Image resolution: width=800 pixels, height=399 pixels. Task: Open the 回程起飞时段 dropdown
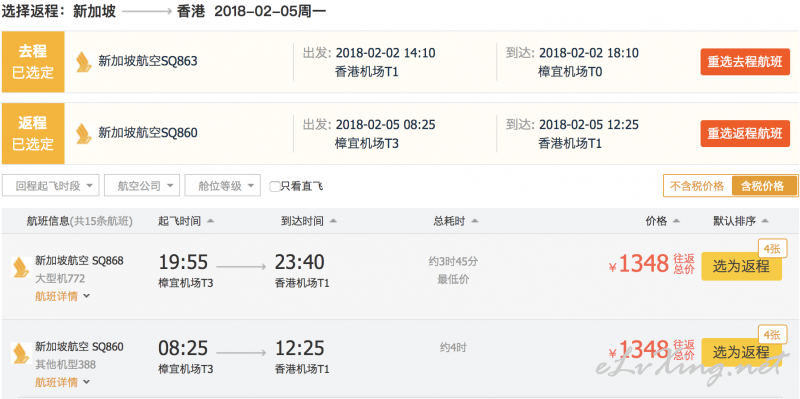coord(51,185)
